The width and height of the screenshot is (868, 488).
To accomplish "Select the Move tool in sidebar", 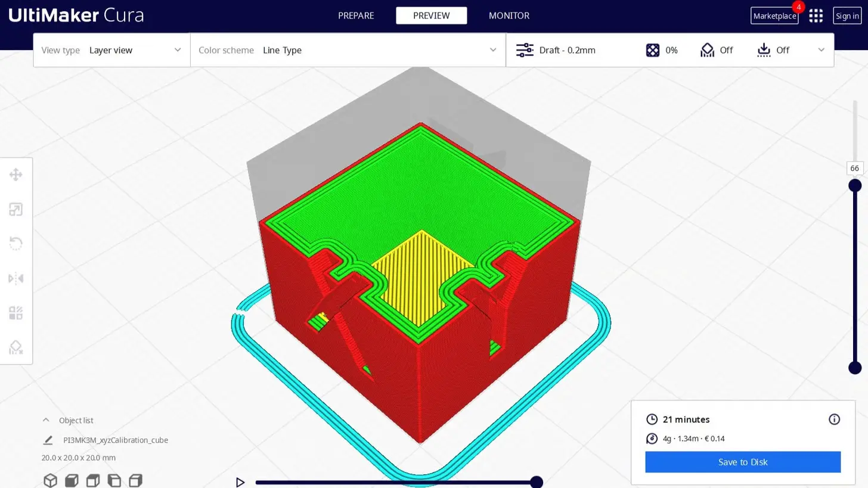I will (x=16, y=175).
